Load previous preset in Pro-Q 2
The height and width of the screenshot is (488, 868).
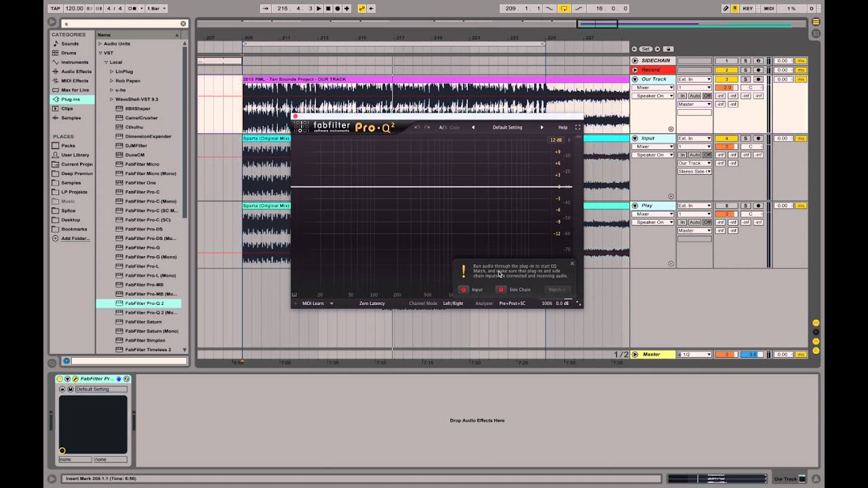pyautogui.click(x=473, y=127)
